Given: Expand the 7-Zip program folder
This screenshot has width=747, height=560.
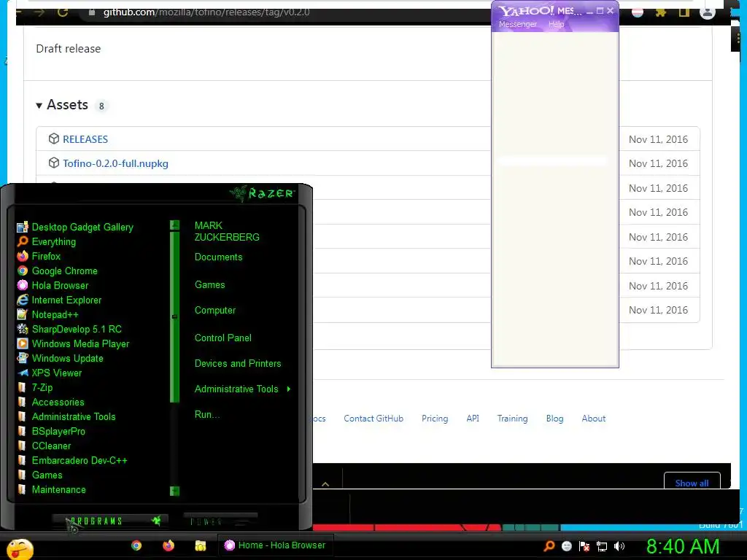Looking at the screenshot, I should (x=35, y=388).
